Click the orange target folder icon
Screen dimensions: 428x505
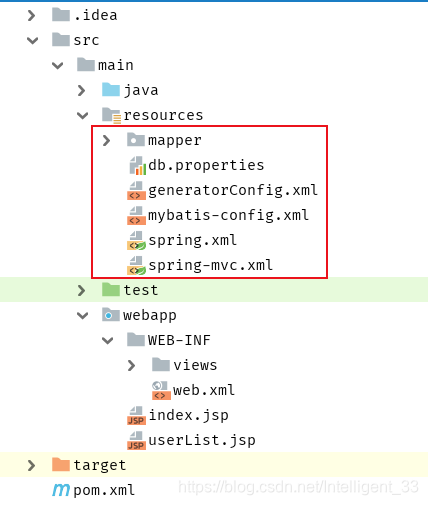pos(61,465)
